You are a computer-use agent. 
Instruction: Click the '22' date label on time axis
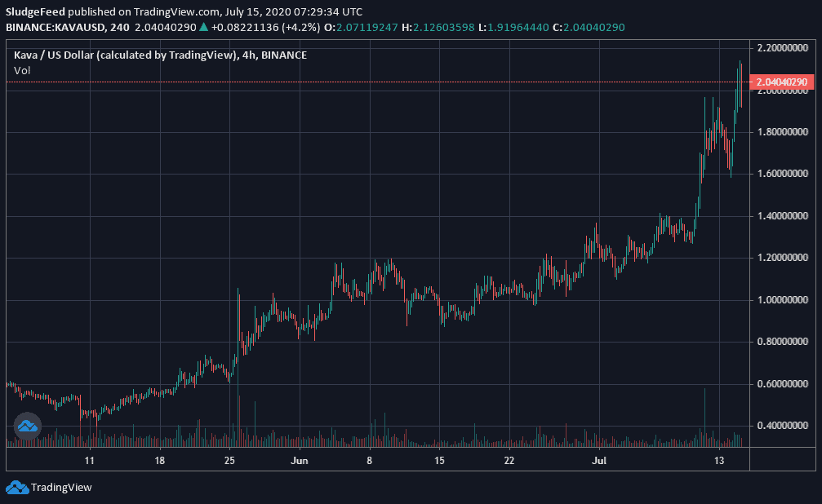[x=509, y=461]
